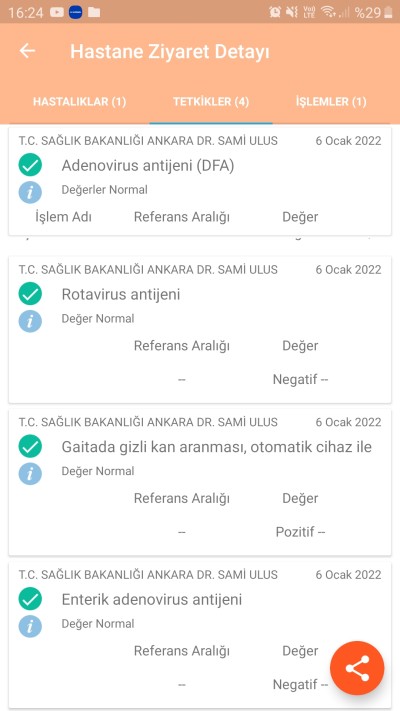
Task: Tap info icon for Gaitada gizli kan
Action: pyautogui.click(x=30, y=474)
